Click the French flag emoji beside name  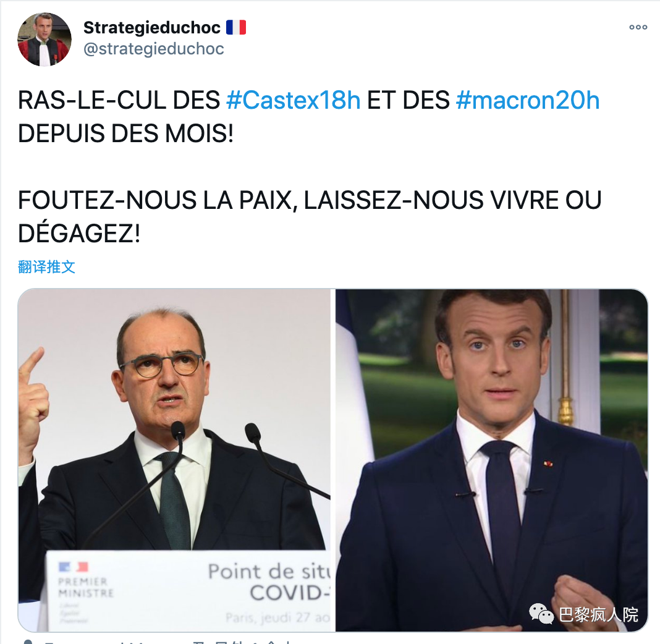tap(235, 27)
